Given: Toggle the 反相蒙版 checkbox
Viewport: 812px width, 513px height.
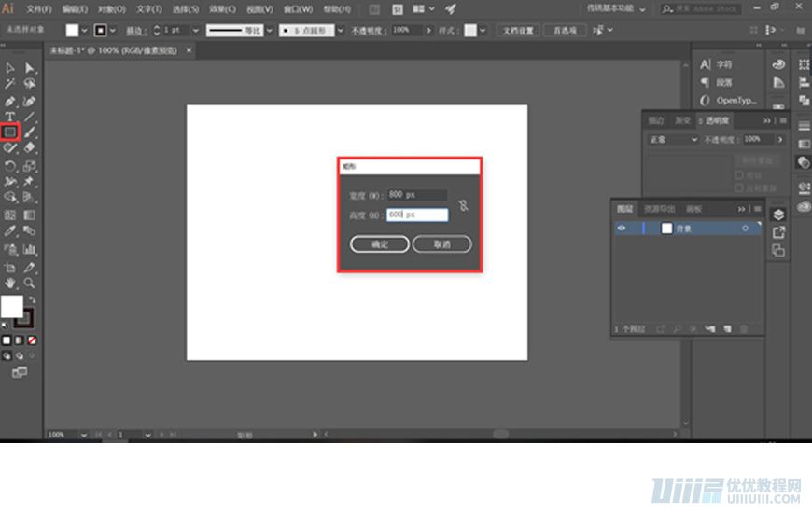Looking at the screenshot, I should click(738, 187).
